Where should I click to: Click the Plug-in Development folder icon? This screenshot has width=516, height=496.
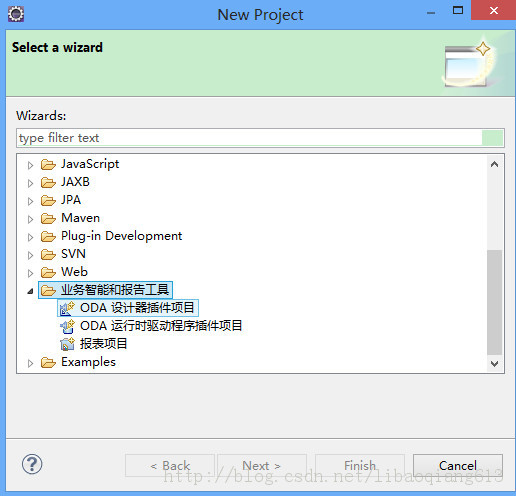click(48, 237)
